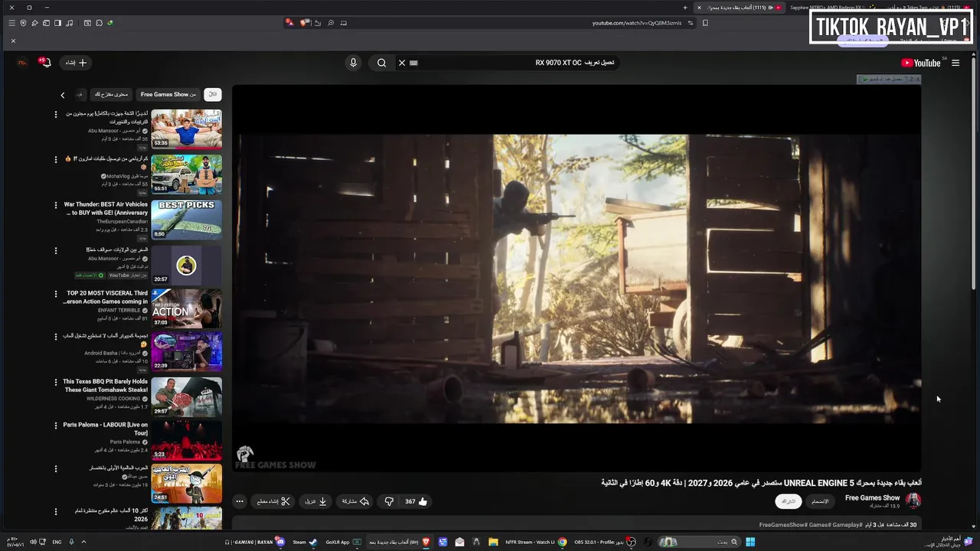Open the YouTube main menu hamburger
The width and height of the screenshot is (980, 551).
tap(955, 63)
